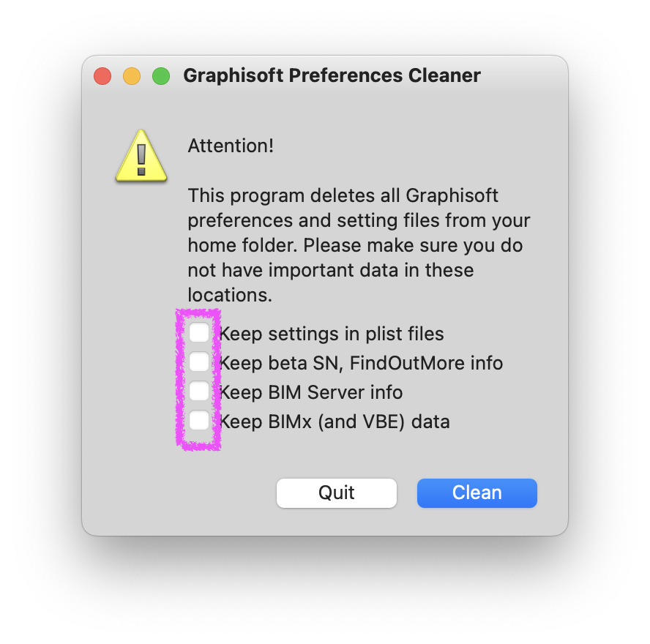Click the yellow minimize traffic light

click(x=131, y=75)
